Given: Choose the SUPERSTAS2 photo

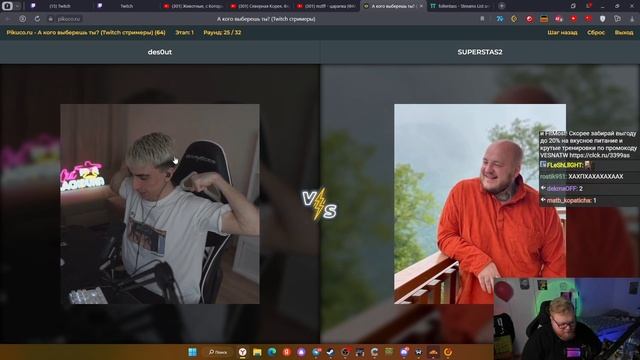Looking at the screenshot, I should coord(480,204).
